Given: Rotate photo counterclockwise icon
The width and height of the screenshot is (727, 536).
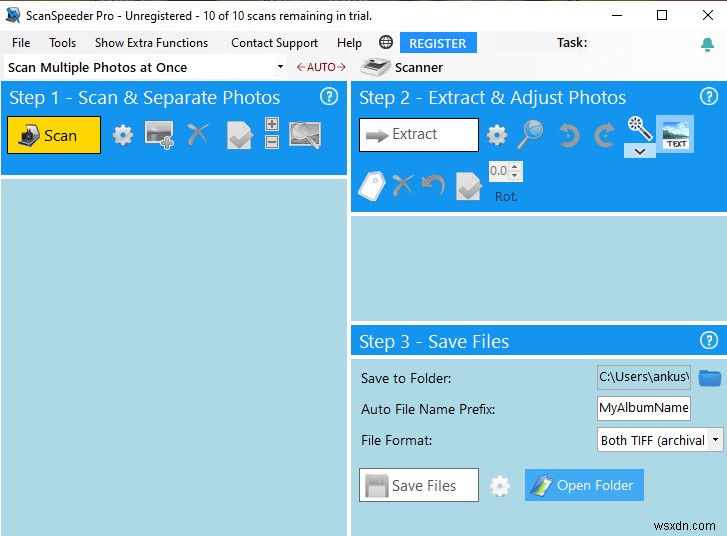Looking at the screenshot, I should click(568, 135).
